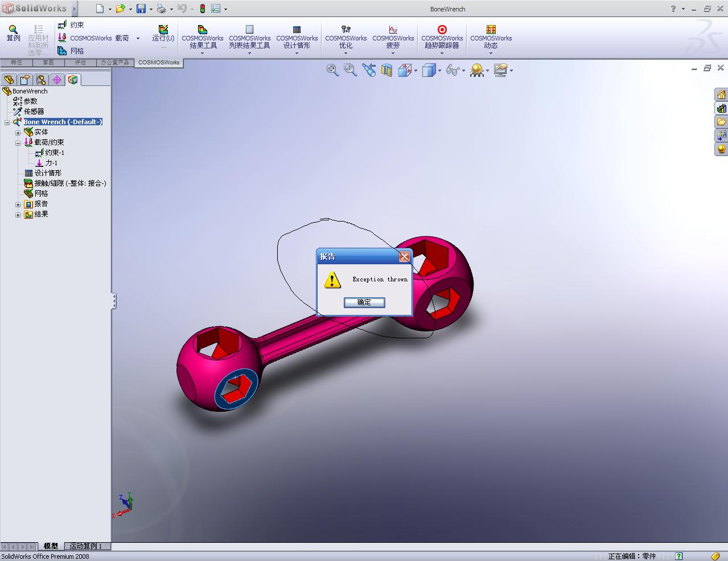The width and height of the screenshot is (728, 561).
Task: Click the Display Style box icon
Action: (x=429, y=70)
